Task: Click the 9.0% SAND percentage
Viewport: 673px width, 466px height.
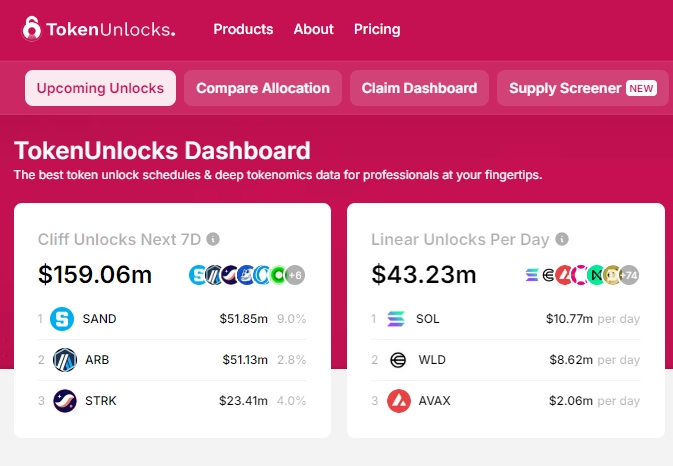Action: [291, 319]
